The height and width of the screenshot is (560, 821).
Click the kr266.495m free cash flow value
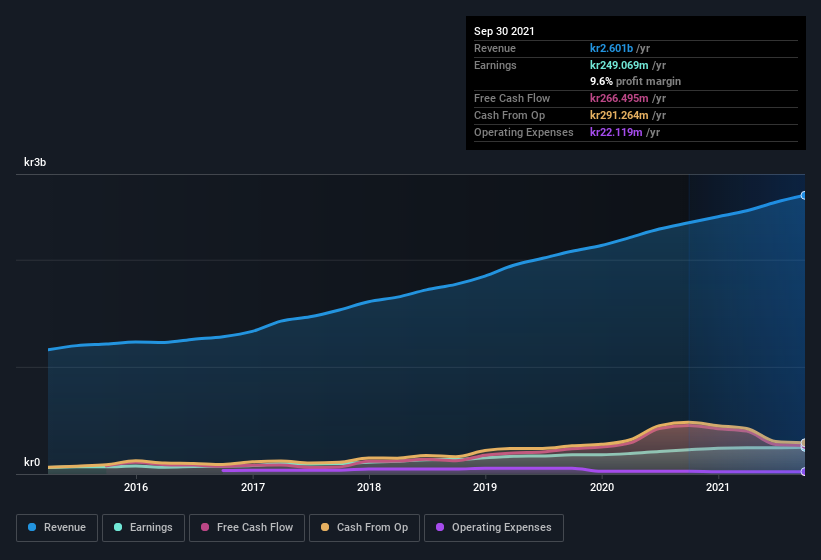point(619,98)
